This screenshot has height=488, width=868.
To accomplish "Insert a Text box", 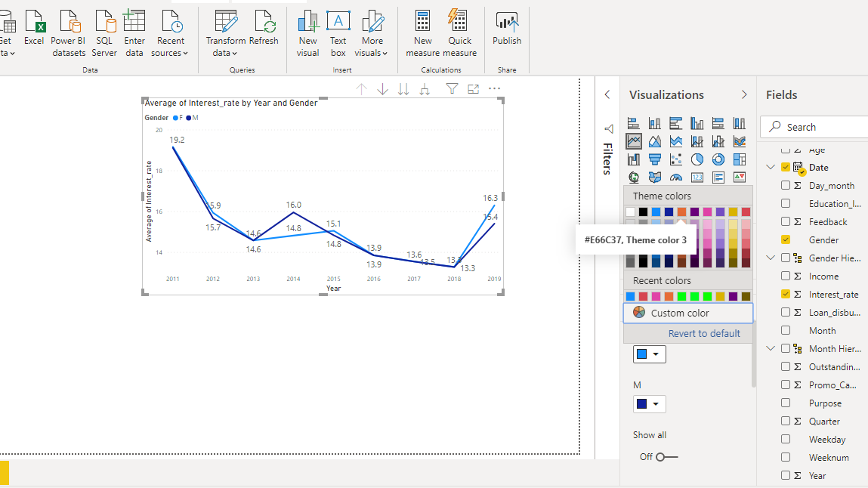I will point(338,21).
